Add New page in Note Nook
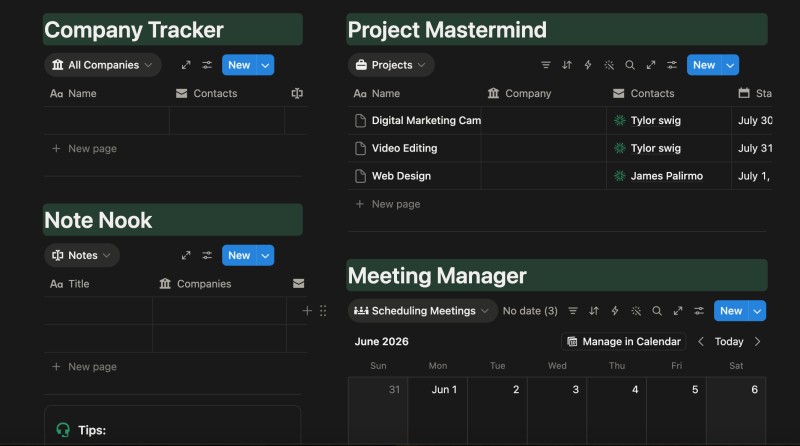This screenshot has width=800, height=446. pyautogui.click(x=85, y=366)
